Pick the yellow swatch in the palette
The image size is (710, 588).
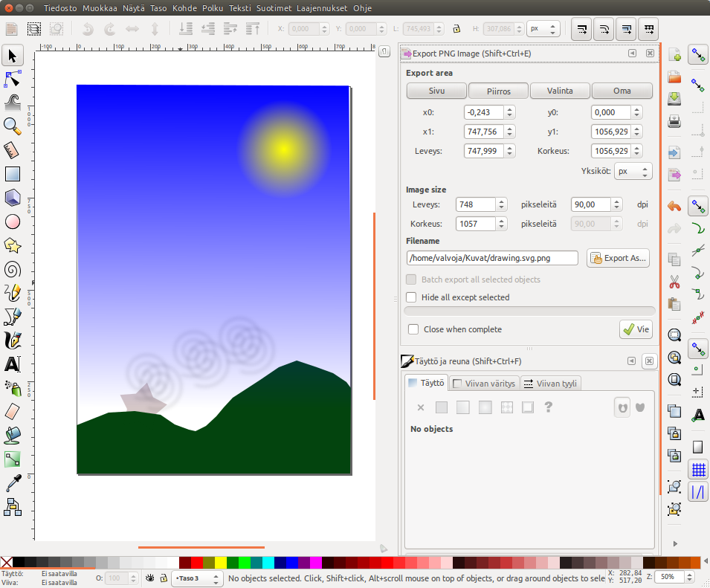[221, 563]
